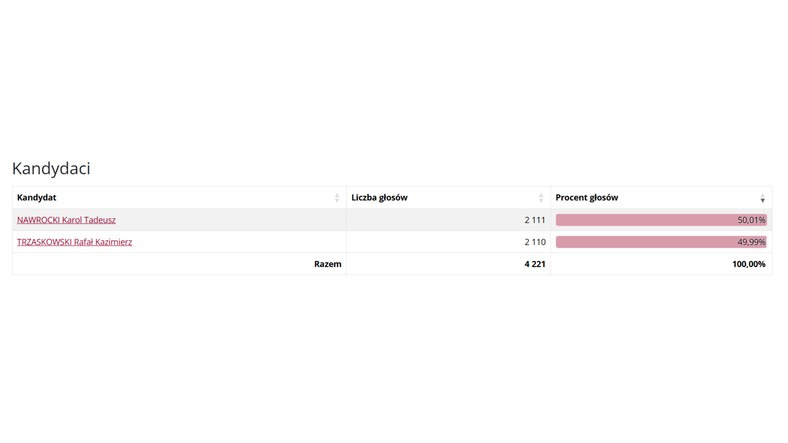
Task: Click the 50,01% percentage label
Action: point(751,220)
